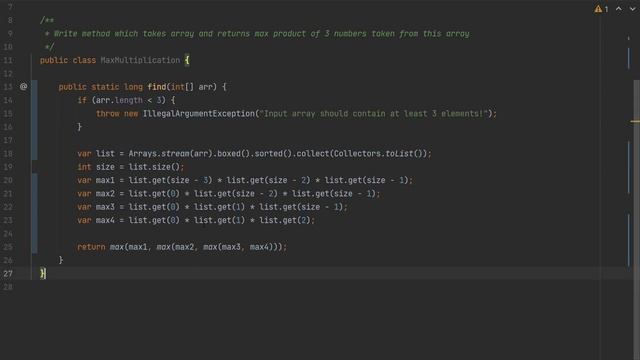Viewport: 640px width, 360px height.
Task: Click the @ gutter icon on line 13
Action: 24,87
